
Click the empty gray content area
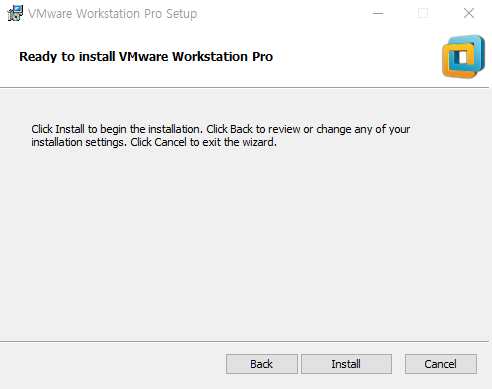[x=245, y=243]
